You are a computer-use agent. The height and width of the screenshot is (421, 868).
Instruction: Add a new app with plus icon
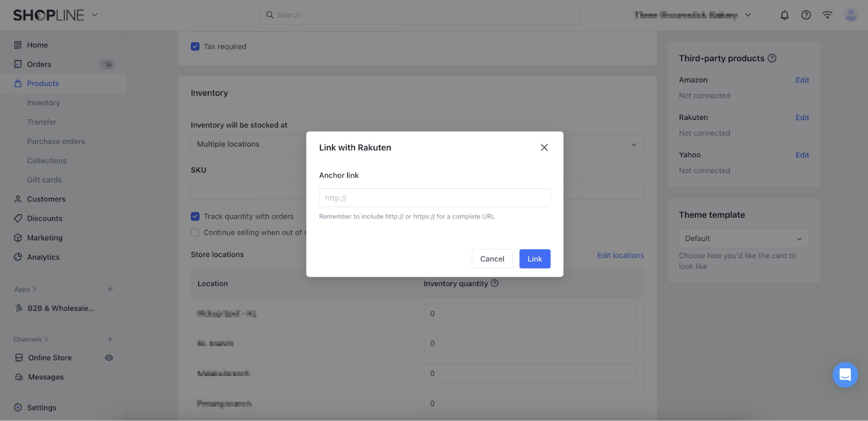[110, 289]
